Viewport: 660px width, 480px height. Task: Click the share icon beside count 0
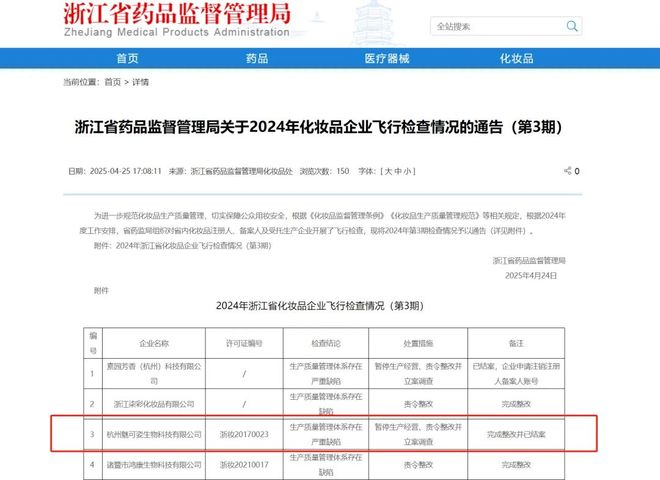point(567,171)
